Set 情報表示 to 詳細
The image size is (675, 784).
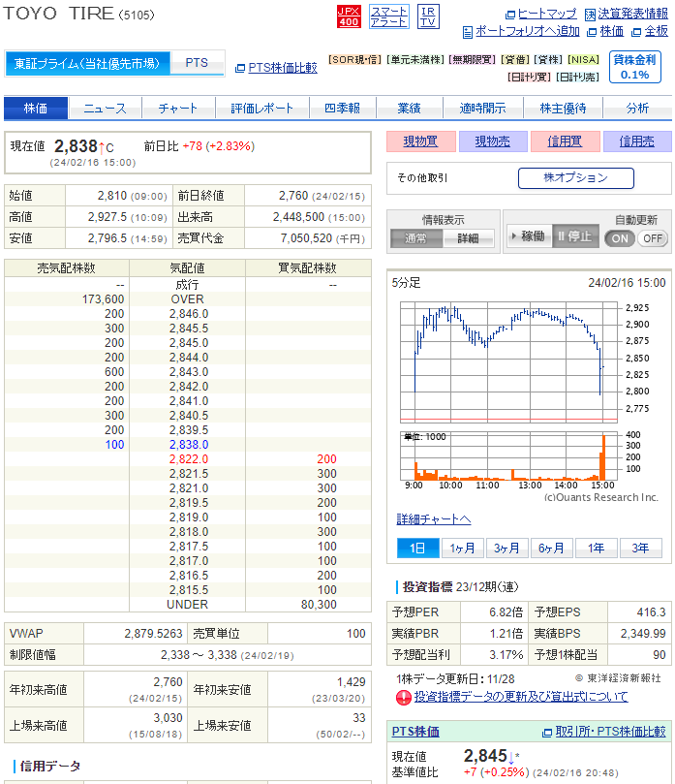click(x=468, y=238)
